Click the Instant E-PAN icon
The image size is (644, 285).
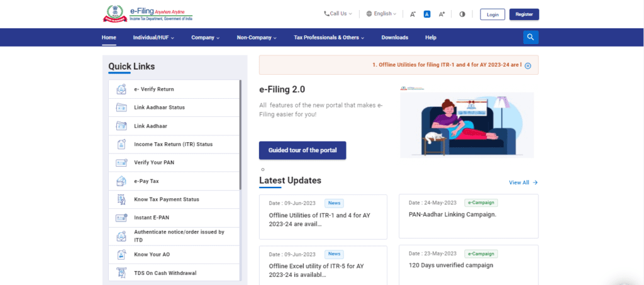[121, 218]
